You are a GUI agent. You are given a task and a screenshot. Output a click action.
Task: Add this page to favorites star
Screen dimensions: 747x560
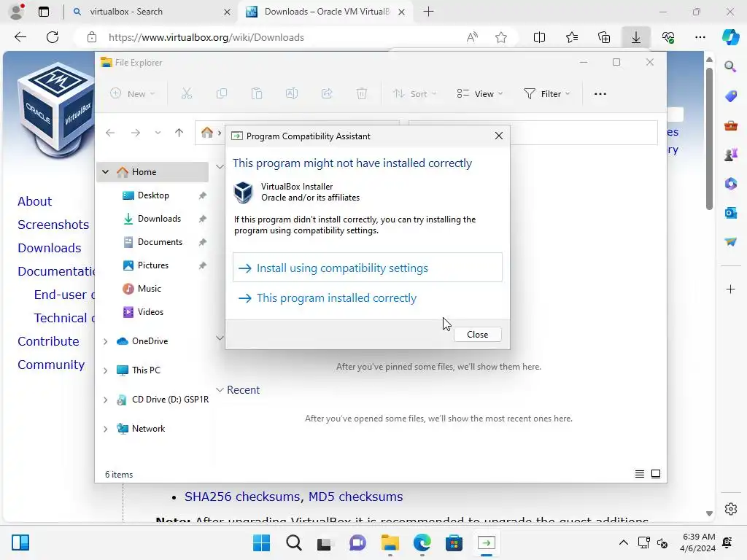pyautogui.click(x=501, y=37)
